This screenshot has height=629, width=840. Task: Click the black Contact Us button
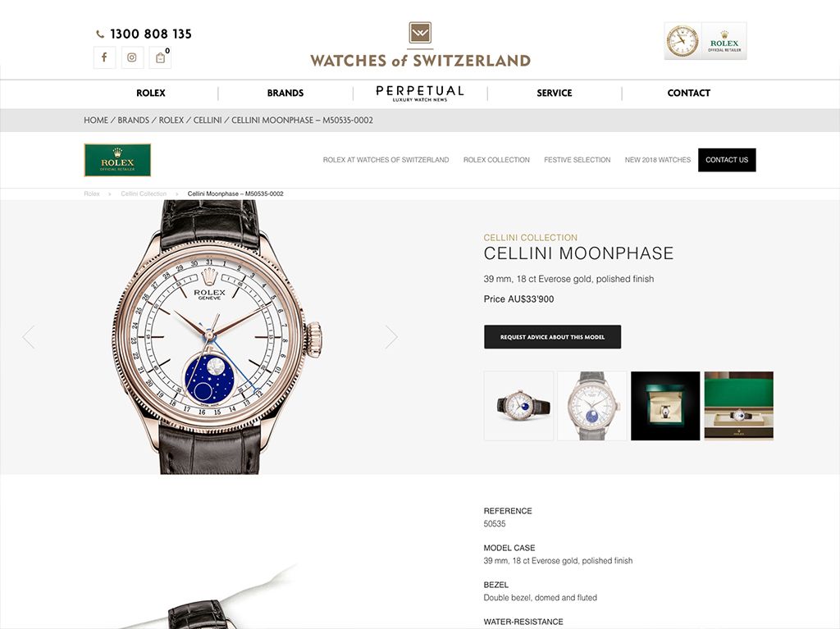coord(727,160)
